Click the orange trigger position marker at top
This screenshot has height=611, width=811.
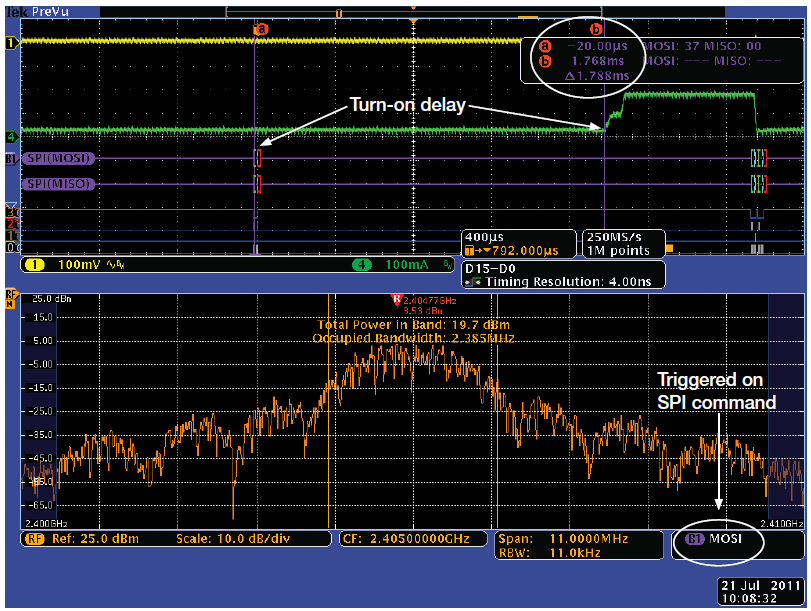[413, 22]
